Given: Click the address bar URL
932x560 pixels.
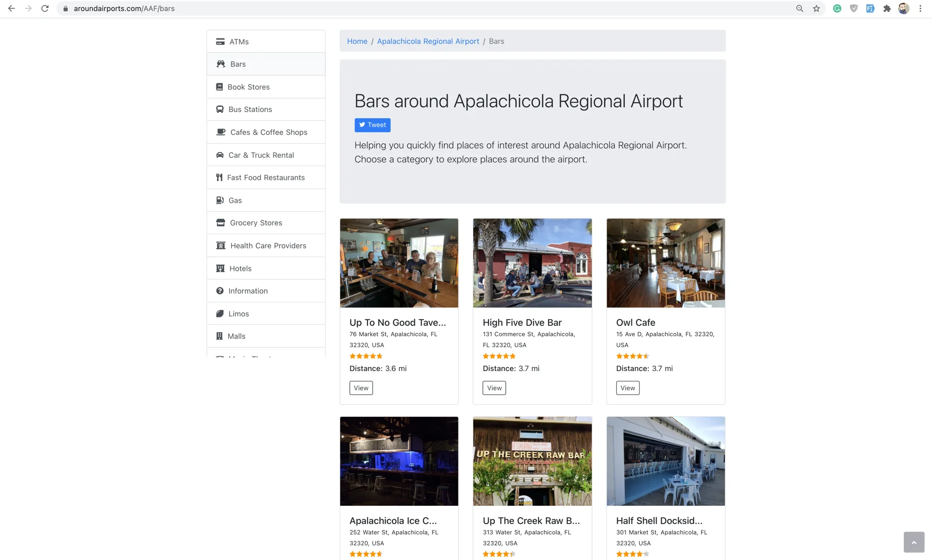Looking at the screenshot, I should 124,8.
